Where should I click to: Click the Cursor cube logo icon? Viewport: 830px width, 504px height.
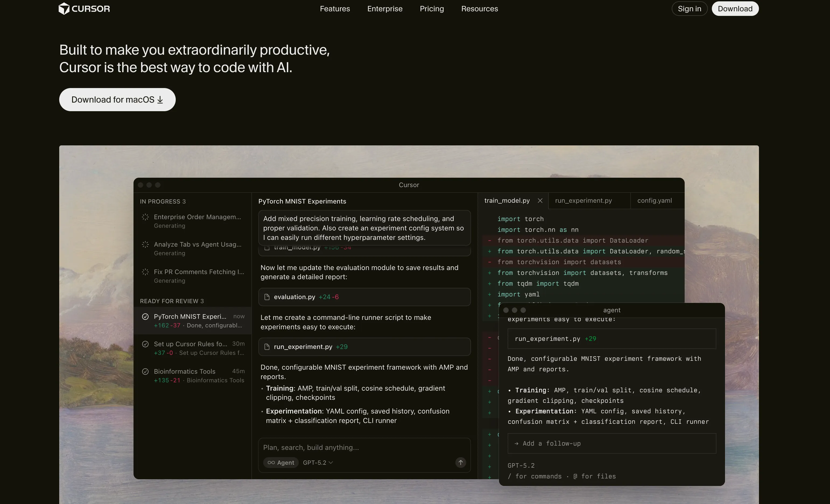(x=64, y=9)
